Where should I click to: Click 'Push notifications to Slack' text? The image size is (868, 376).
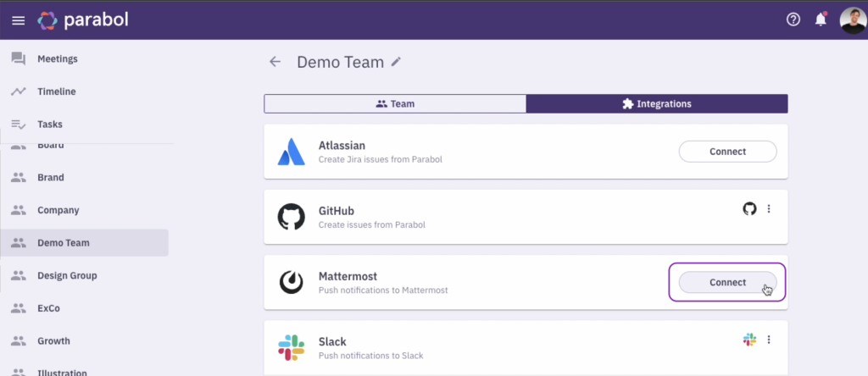(371, 356)
